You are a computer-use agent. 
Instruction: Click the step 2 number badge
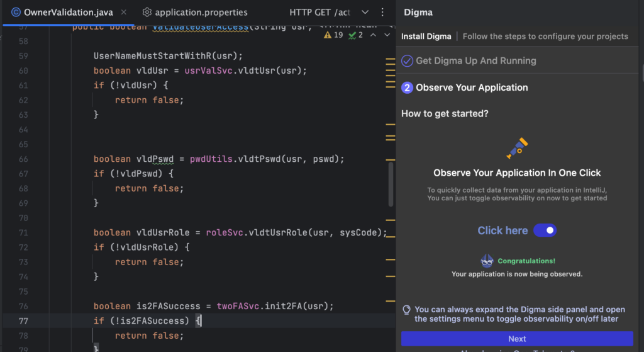[x=407, y=88]
